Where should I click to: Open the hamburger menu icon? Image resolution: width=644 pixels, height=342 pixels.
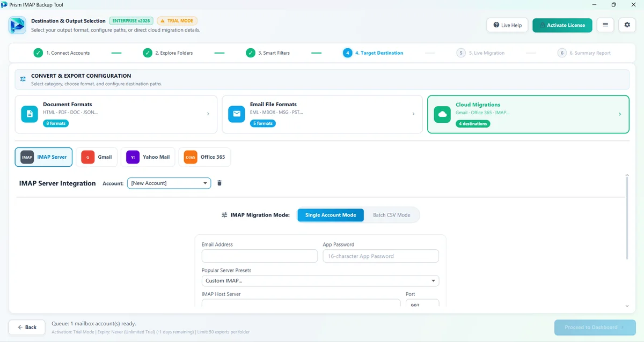605,25
